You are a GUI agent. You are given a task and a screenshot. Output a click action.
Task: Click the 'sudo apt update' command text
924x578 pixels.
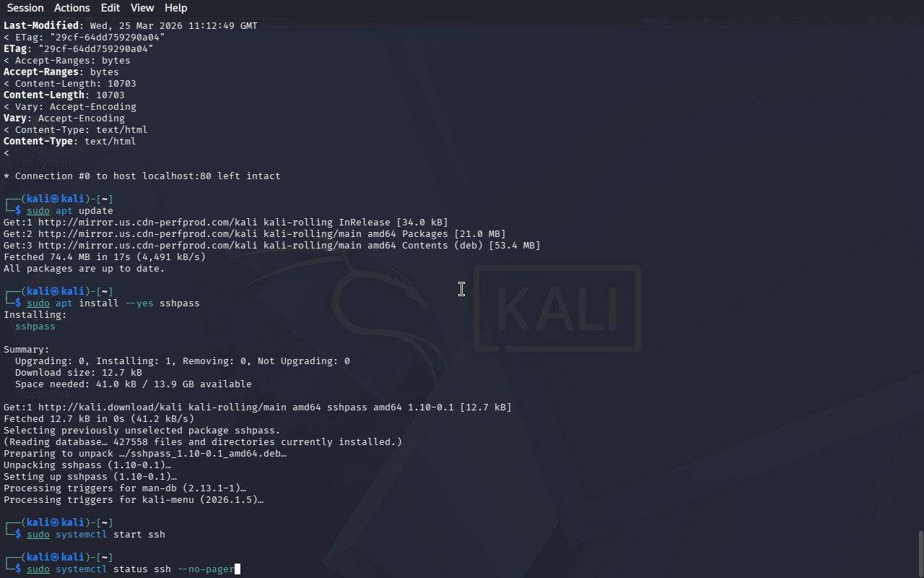coord(70,210)
